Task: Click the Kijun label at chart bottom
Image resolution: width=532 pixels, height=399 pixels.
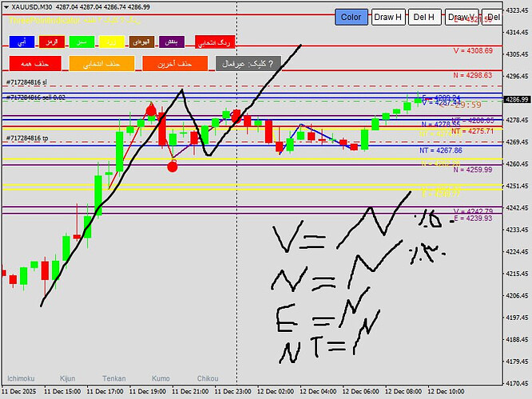Action: [x=68, y=378]
